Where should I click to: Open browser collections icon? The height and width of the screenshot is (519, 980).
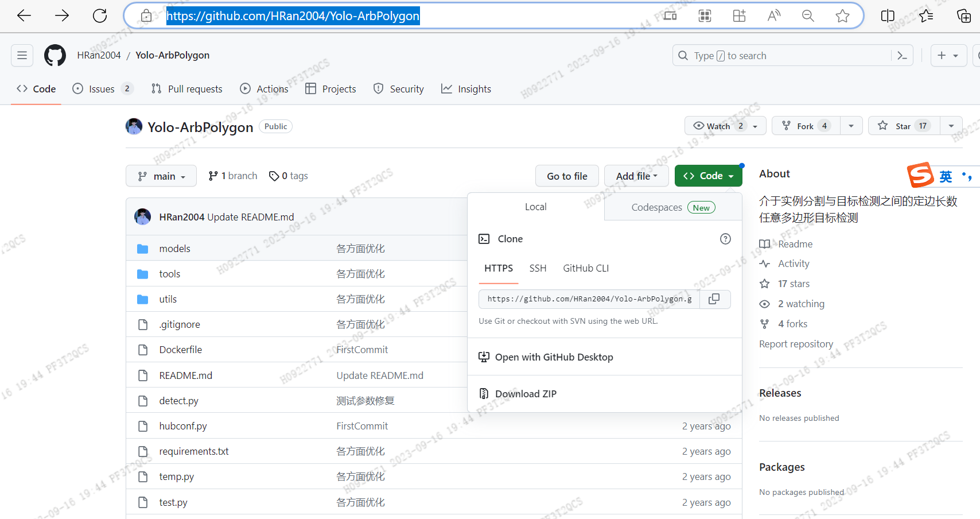tap(964, 16)
